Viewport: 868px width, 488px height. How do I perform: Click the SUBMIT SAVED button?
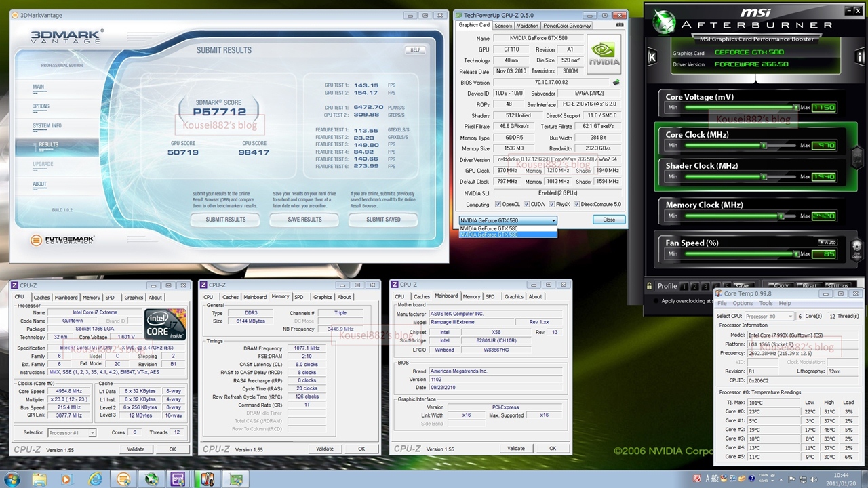click(x=383, y=220)
